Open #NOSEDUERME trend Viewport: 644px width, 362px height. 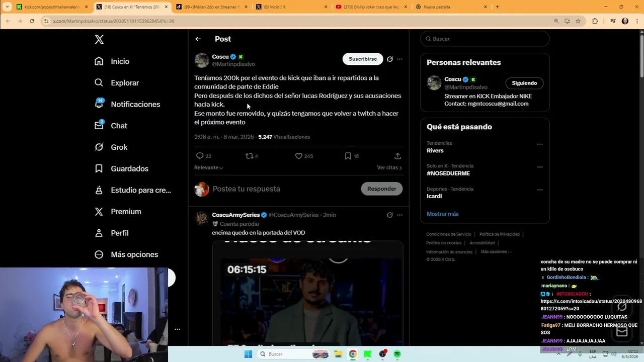point(448,173)
